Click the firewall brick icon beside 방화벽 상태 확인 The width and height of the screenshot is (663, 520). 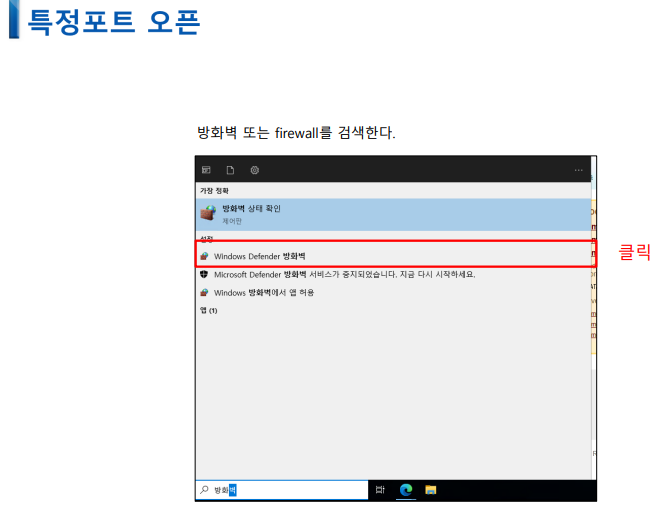(208, 213)
